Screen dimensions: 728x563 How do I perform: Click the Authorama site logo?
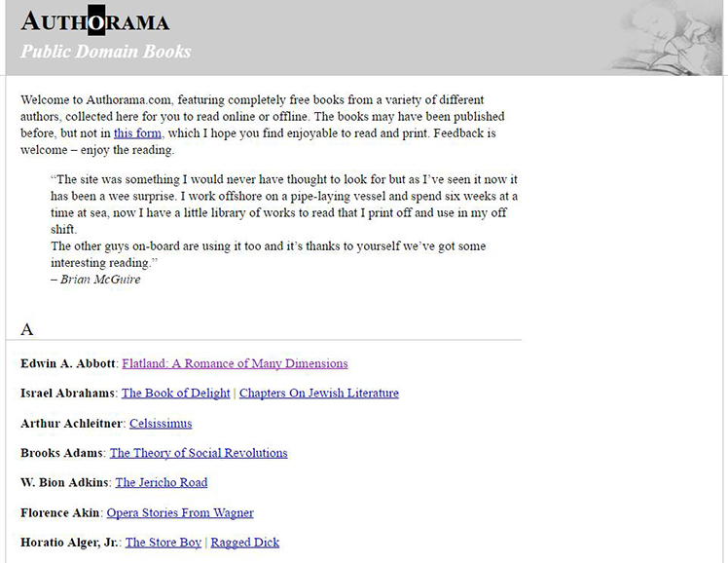95,20
